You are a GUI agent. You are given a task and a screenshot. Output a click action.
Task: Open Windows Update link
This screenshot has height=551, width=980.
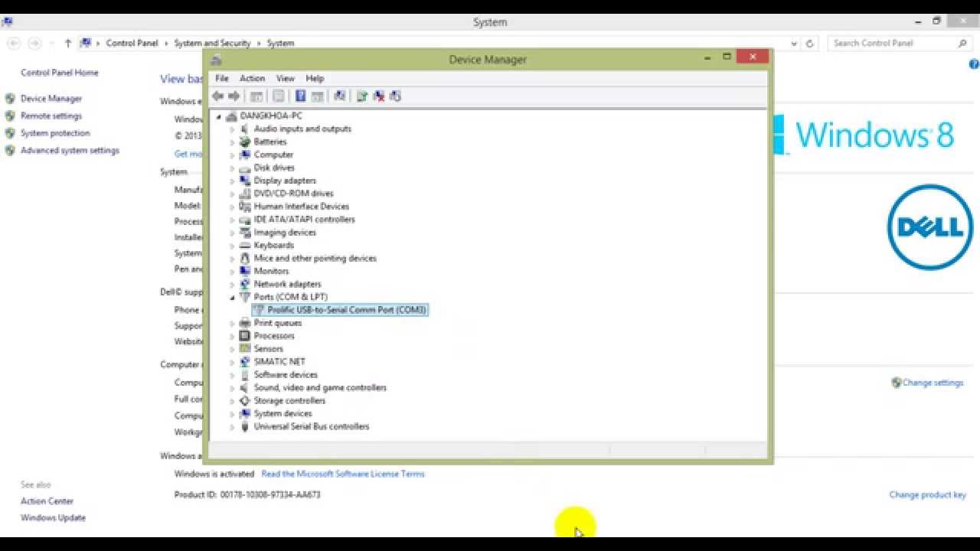tap(53, 518)
